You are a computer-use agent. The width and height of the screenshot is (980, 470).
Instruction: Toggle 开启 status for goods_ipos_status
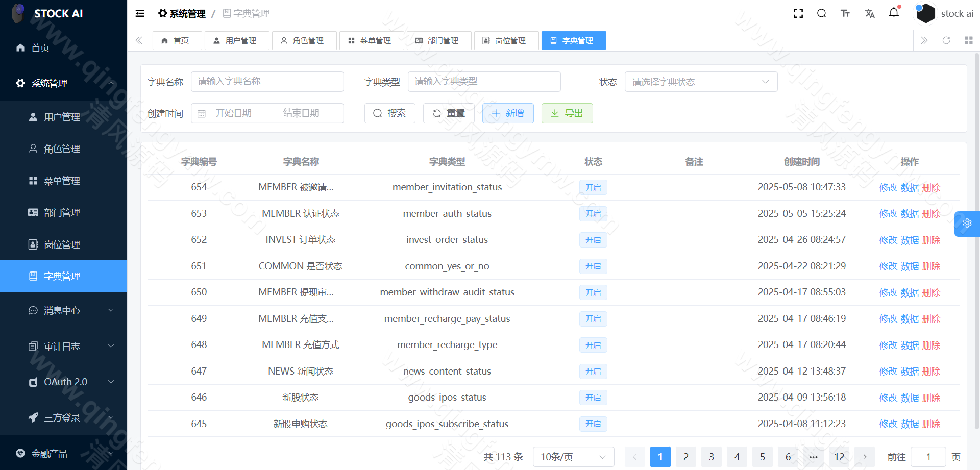click(593, 398)
